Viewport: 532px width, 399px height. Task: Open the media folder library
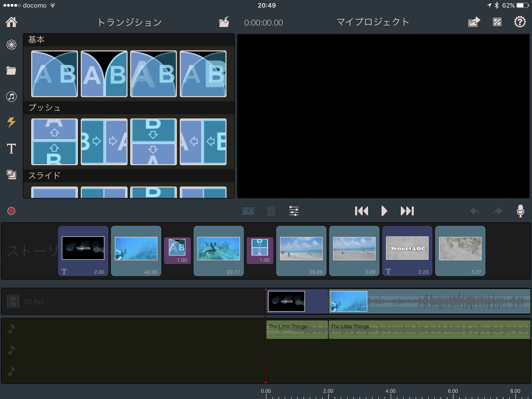[x=11, y=71]
